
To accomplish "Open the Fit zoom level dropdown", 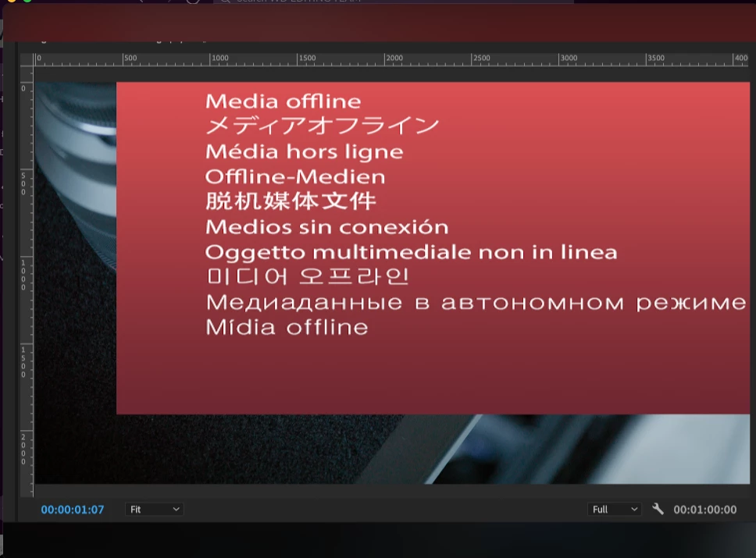I will click(155, 510).
